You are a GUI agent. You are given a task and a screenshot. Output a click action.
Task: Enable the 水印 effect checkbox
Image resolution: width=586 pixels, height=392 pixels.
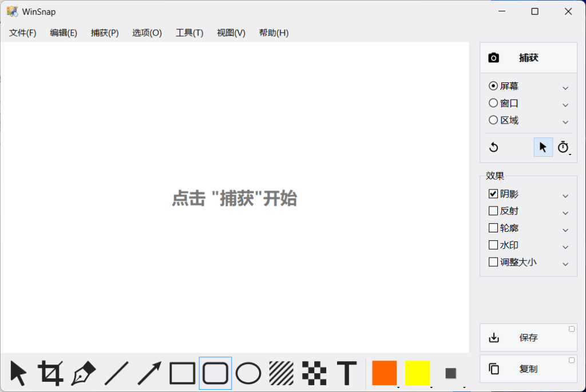(493, 245)
